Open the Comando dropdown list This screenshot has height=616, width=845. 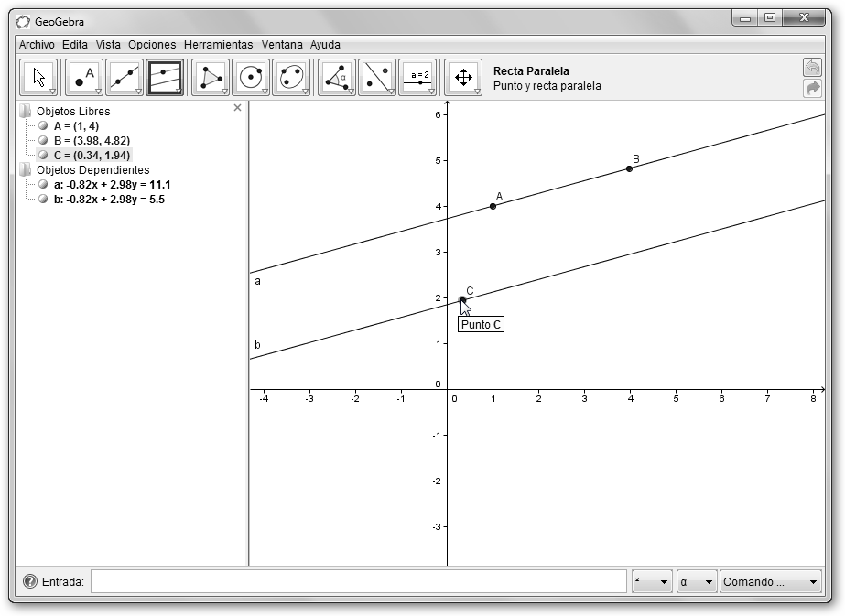[770, 582]
